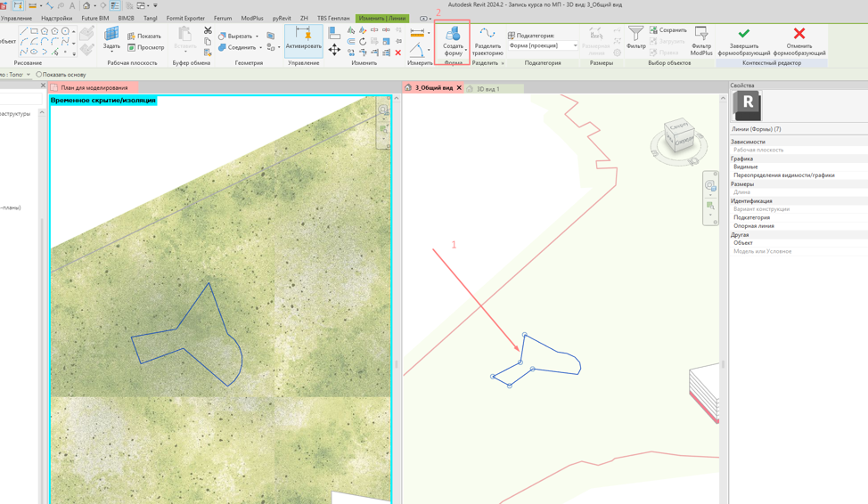This screenshot has width=868, height=504.
Task: Click the green Завершить формообразующий checkmark
Action: (744, 33)
